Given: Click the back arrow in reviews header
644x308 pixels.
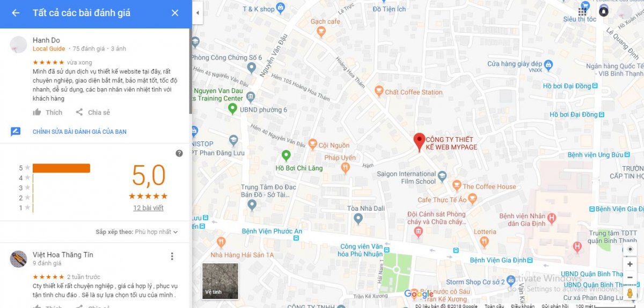Looking at the screenshot, I should (x=16, y=13).
